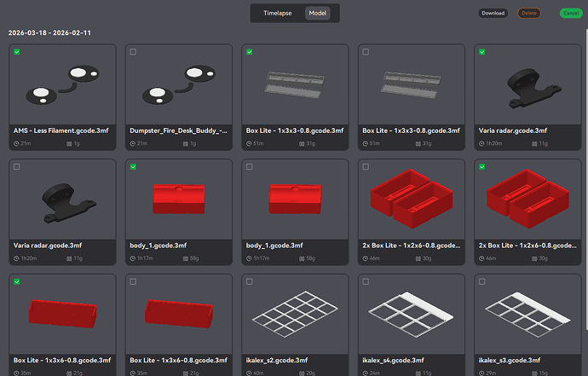Click file name on checked body_1 card
This screenshot has height=376, width=588.
[159, 246]
